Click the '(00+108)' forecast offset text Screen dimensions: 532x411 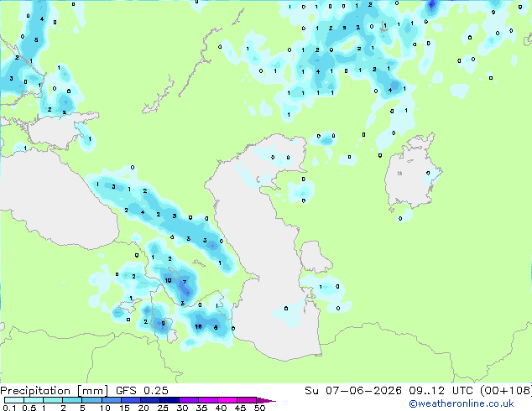[x=506, y=390]
